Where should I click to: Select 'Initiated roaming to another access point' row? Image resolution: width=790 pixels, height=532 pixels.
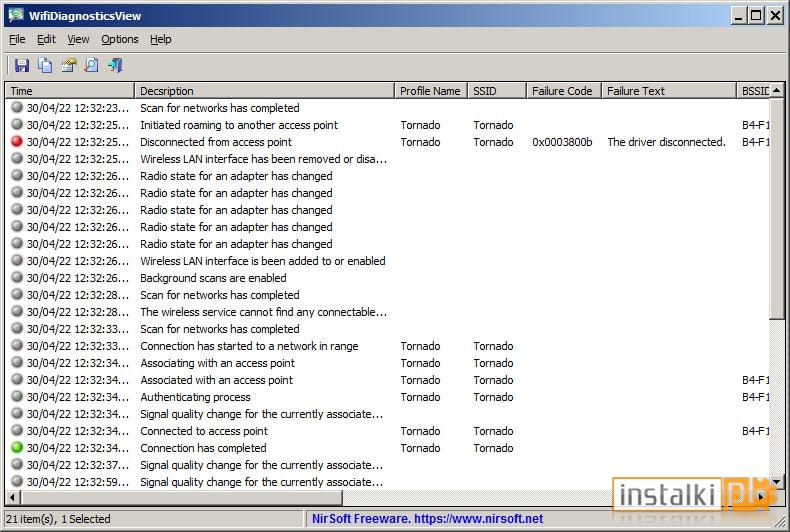click(387, 125)
